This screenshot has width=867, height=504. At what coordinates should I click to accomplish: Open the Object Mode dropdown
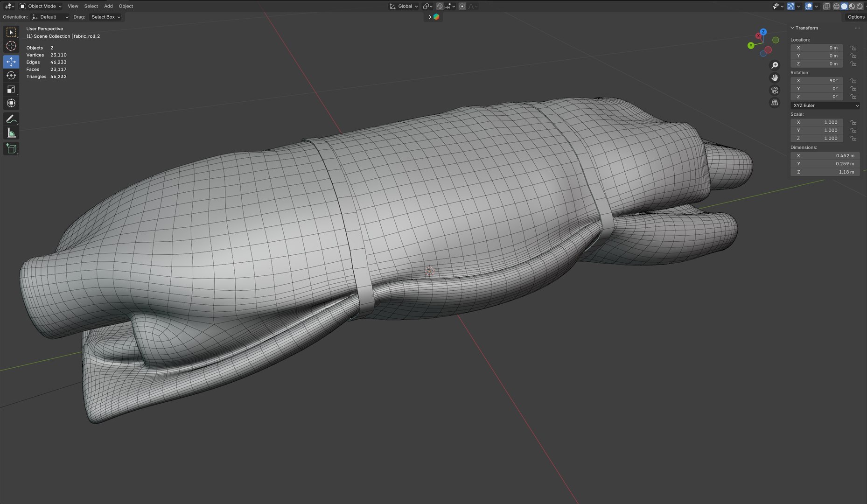[x=41, y=6]
